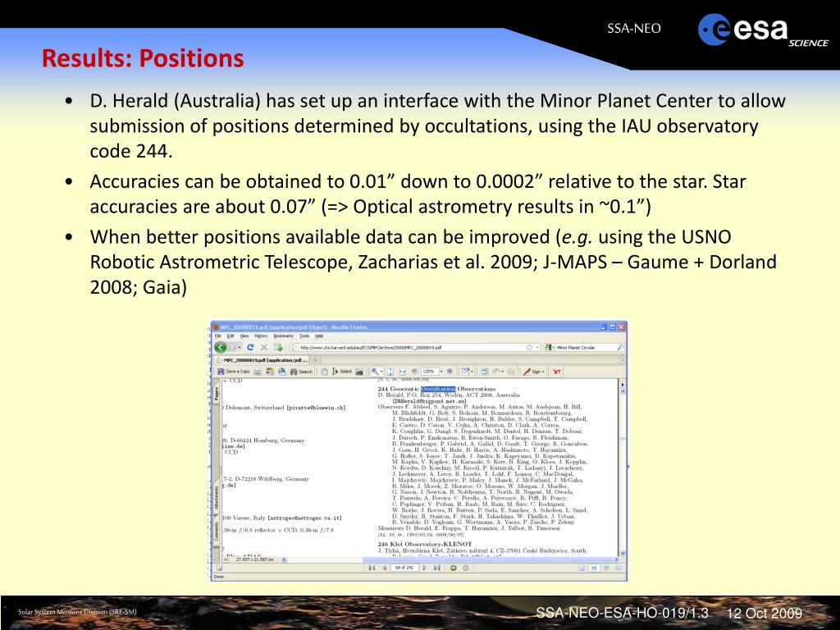Click highlighted word 'Occultation' in PDF
Image resolution: width=840 pixels, height=630 pixels.
(438, 389)
